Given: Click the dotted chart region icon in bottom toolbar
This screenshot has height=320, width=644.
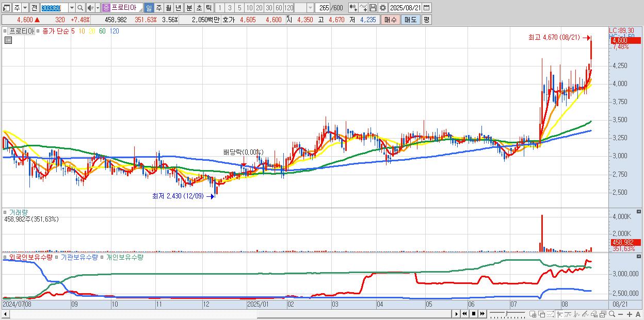Looking at the screenshot, I should point(550,314).
